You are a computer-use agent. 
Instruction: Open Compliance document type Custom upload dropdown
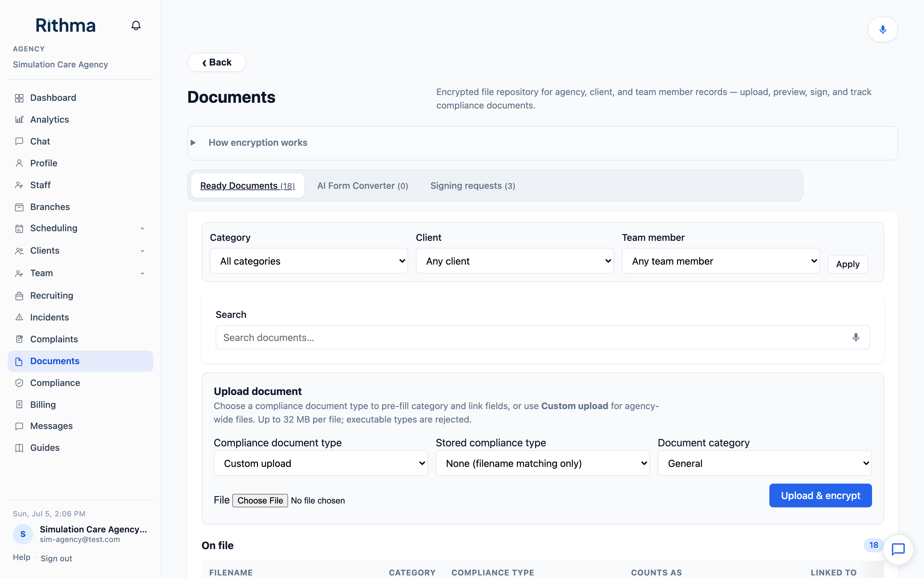pos(320,463)
